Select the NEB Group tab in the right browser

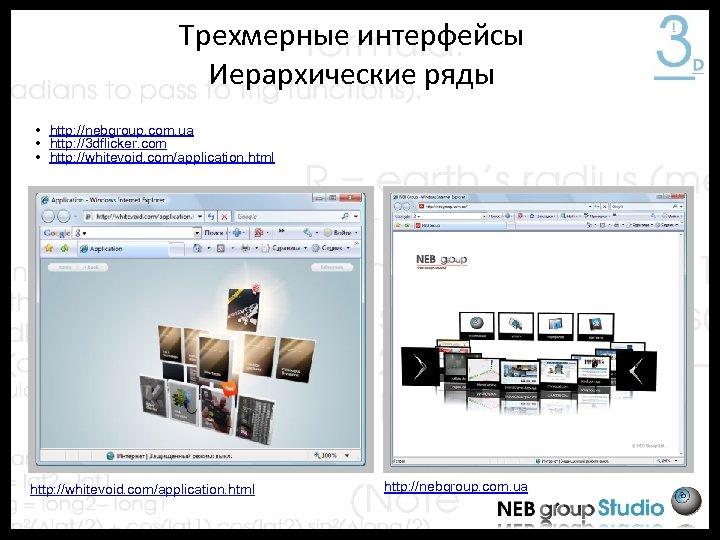click(x=459, y=225)
